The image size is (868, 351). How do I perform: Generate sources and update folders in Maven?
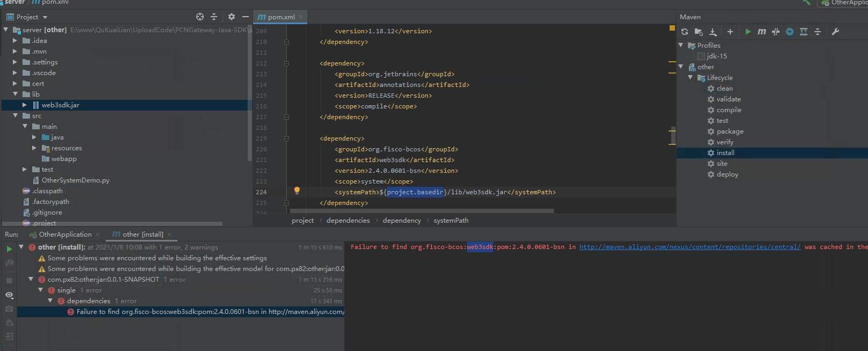click(699, 32)
